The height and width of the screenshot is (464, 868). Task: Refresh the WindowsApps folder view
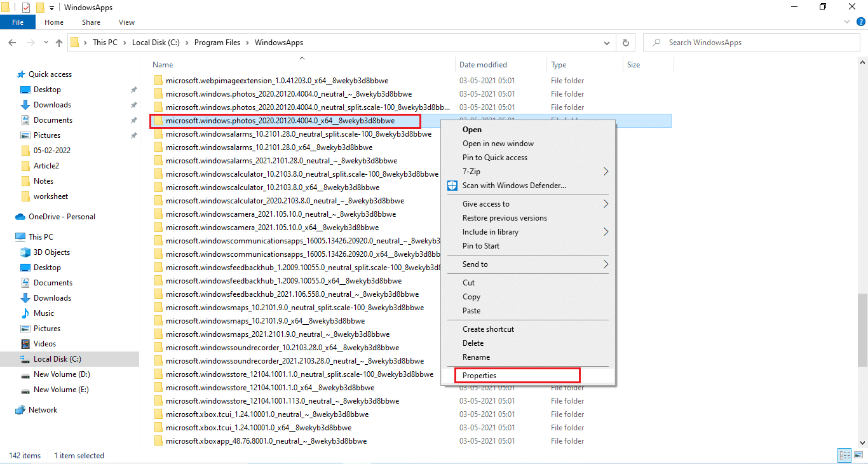click(x=625, y=43)
